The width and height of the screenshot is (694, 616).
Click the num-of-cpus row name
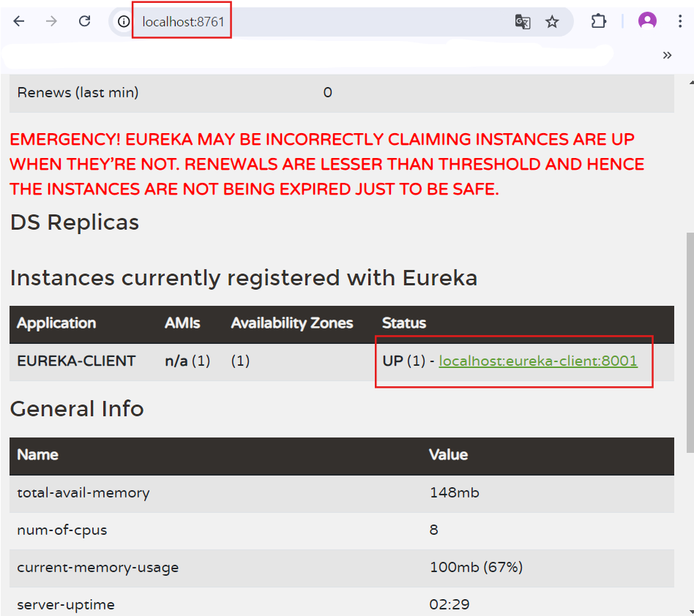click(x=62, y=530)
